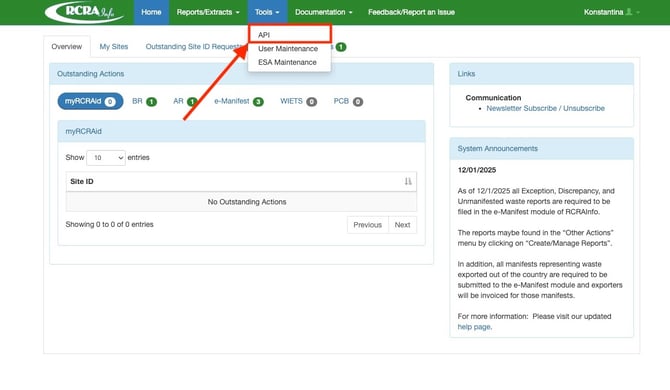Viewport: 670px width, 390px height.
Task: Expand the Reports/Extracts menu
Action: tap(208, 12)
